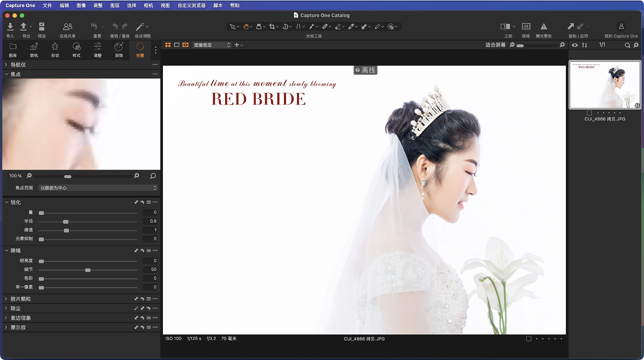The height and width of the screenshot is (360, 644).
Task: Tick the checkbox under the thumbnail
Action: pos(589,113)
